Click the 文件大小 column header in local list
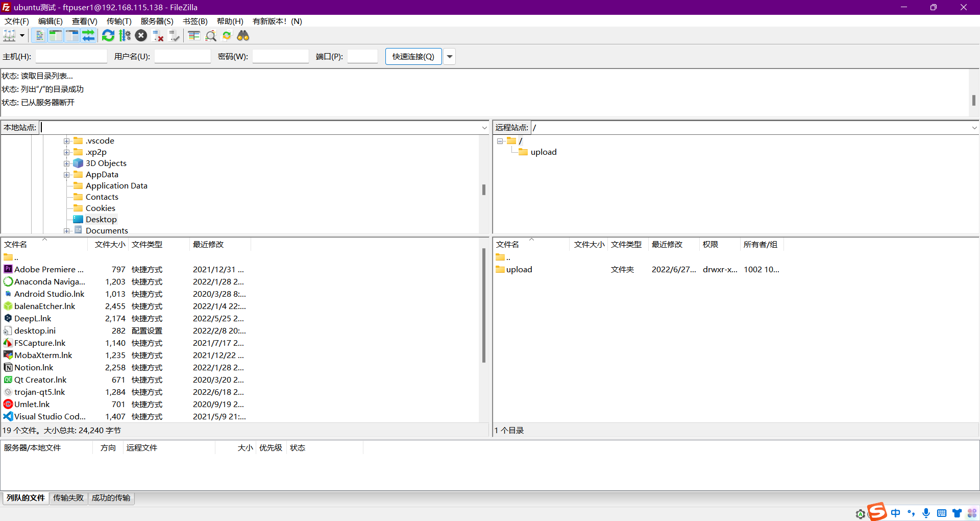Image resolution: width=980 pixels, height=521 pixels. pyautogui.click(x=109, y=245)
